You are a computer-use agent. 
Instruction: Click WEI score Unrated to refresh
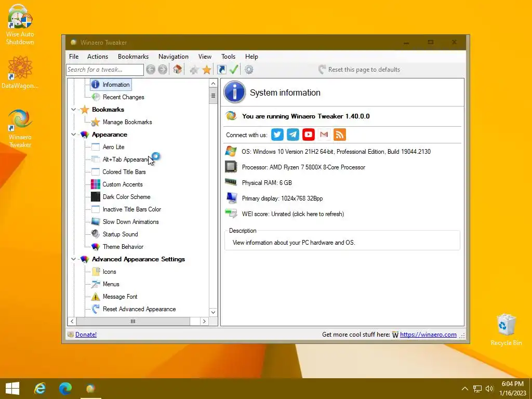293,214
